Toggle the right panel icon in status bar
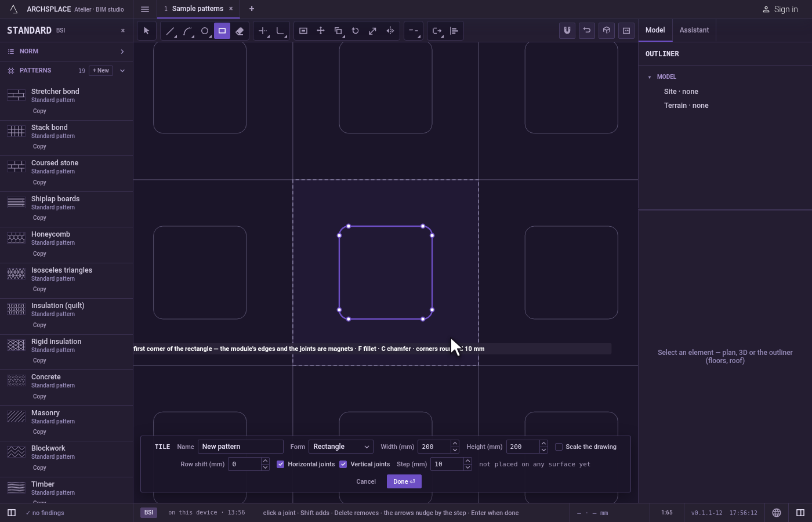 (800, 513)
